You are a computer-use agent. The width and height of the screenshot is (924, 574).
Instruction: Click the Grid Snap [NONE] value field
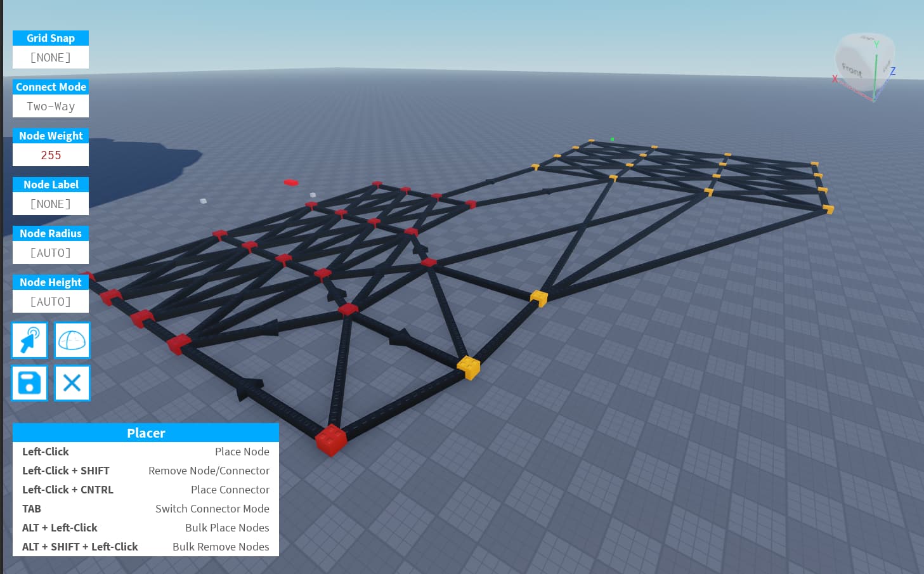click(x=51, y=57)
